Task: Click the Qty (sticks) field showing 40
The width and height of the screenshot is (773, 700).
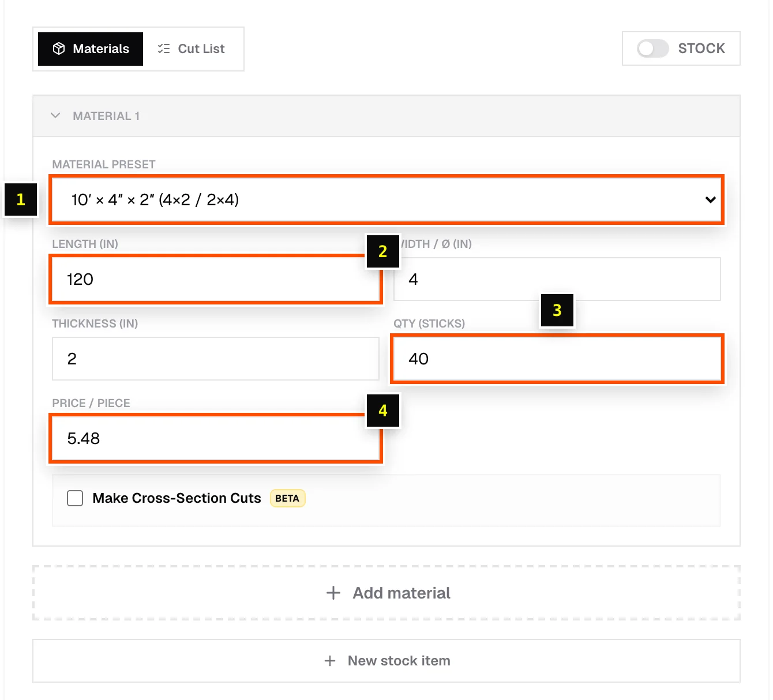Action: pyautogui.click(x=557, y=359)
